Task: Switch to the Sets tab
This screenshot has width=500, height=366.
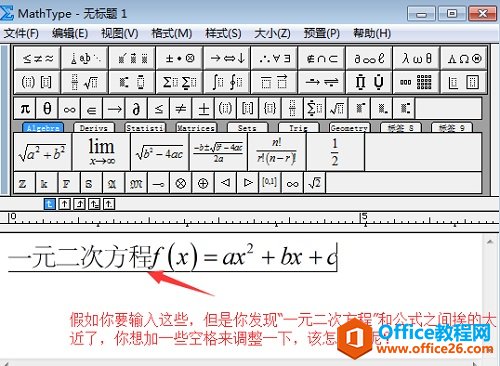Action: pyautogui.click(x=247, y=128)
